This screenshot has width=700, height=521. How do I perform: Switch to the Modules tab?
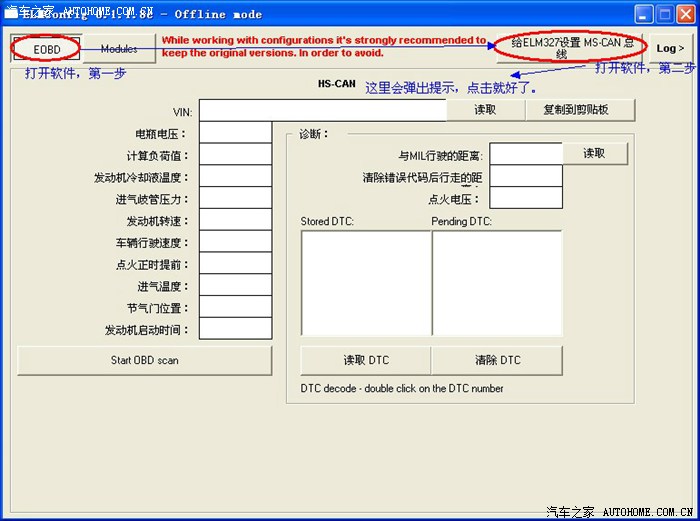tap(119, 49)
